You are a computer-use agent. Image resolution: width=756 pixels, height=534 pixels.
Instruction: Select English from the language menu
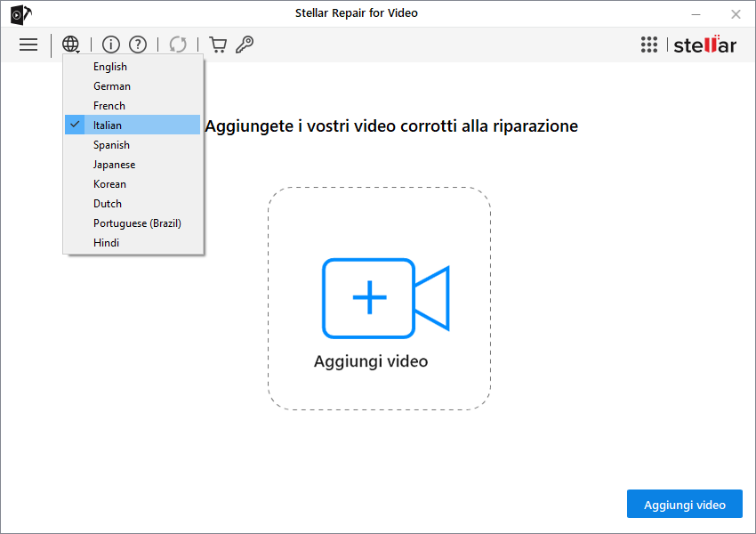(x=133, y=67)
